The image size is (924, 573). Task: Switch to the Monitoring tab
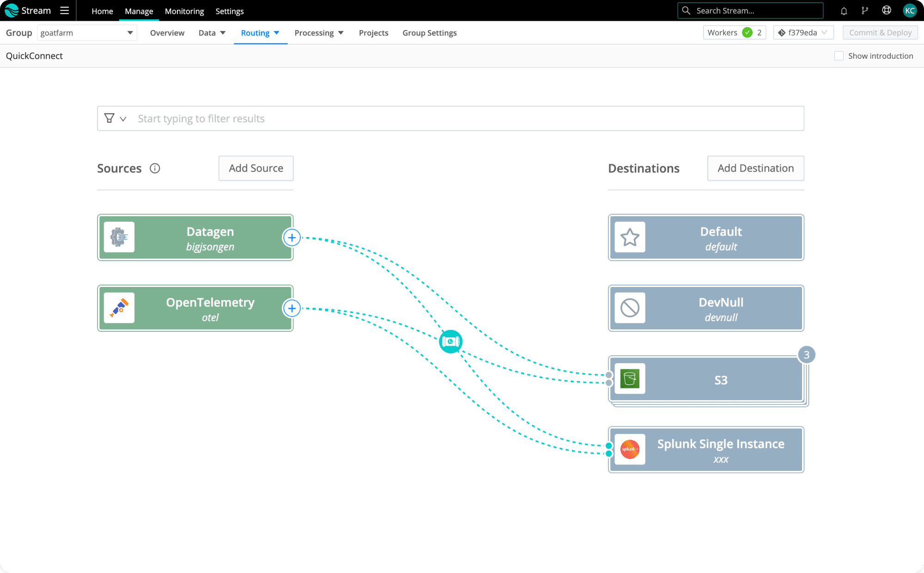(184, 11)
